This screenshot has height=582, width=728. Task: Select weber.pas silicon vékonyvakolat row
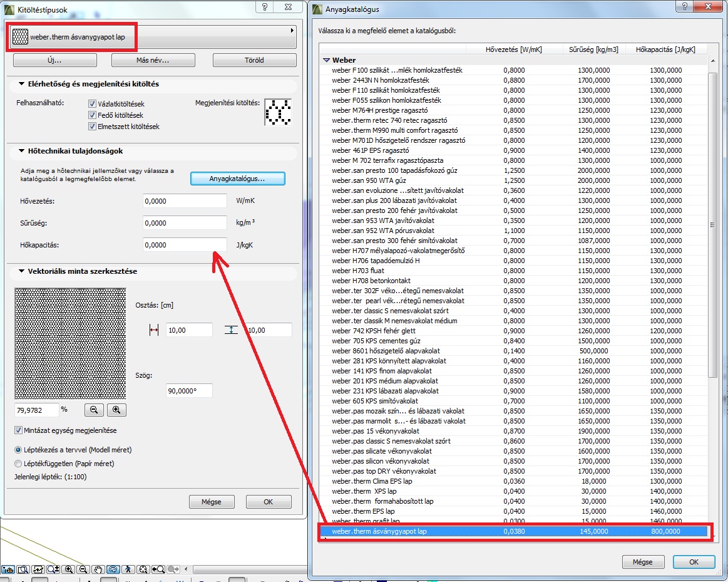tap(514, 460)
